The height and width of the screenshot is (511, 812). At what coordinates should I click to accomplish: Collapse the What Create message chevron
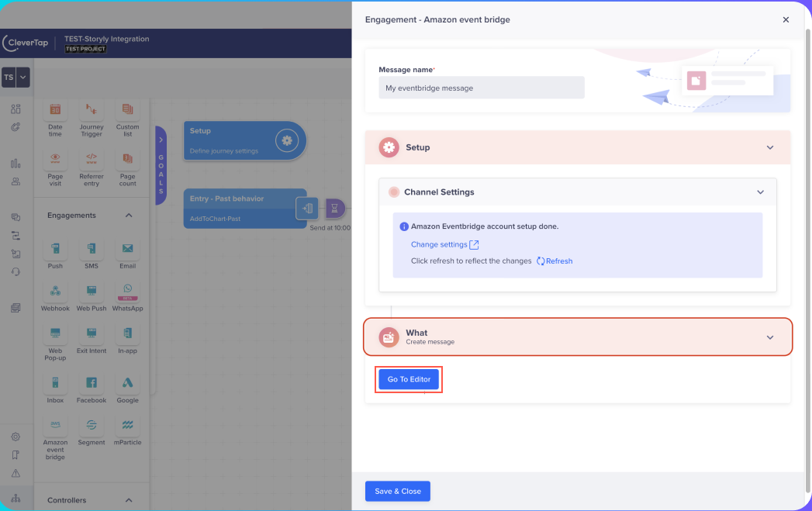coord(770,337)
